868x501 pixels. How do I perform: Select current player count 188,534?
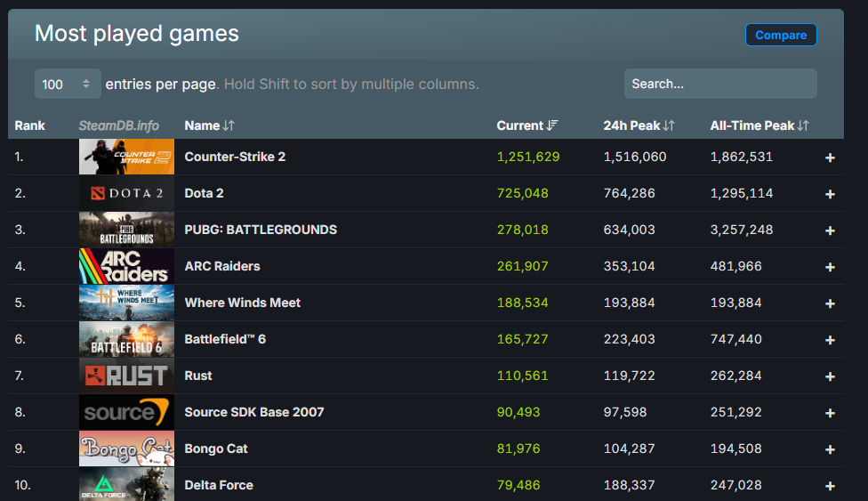523,303
